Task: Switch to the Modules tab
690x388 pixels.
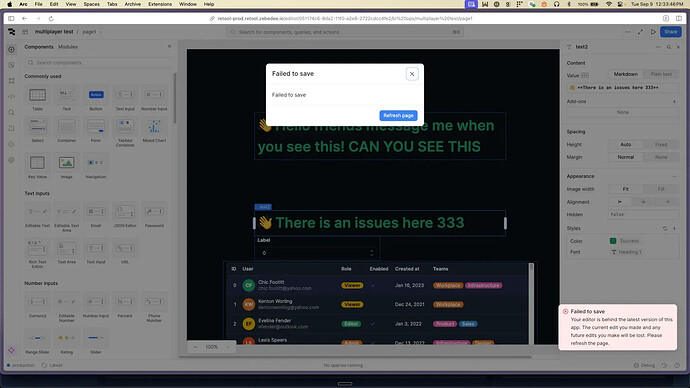Action: [68, 47]
